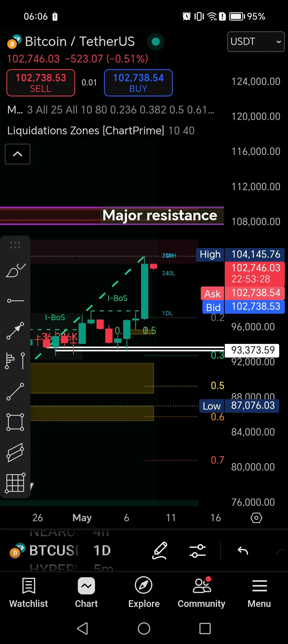Tap the current price 102,746.03 countdown label
The width and height of the screenshot is (288, 644).
point(255,274)
